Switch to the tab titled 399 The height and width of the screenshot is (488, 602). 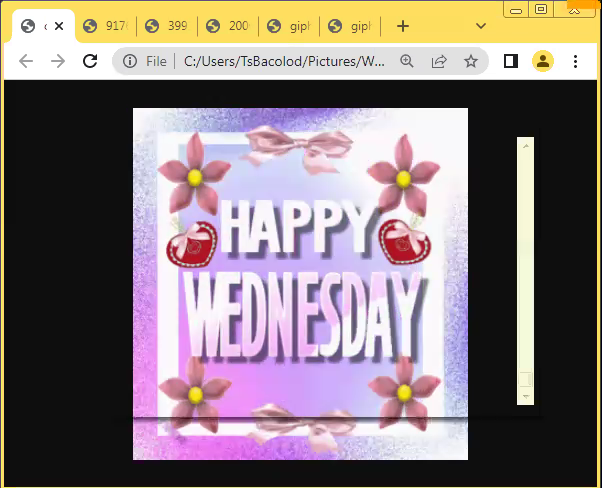point(167,26)
